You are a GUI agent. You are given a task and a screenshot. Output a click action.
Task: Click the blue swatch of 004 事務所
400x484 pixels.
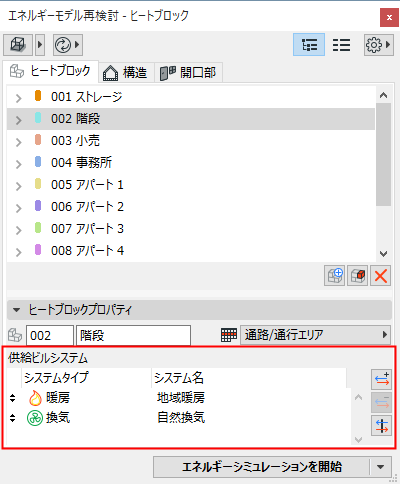(38, 162)
